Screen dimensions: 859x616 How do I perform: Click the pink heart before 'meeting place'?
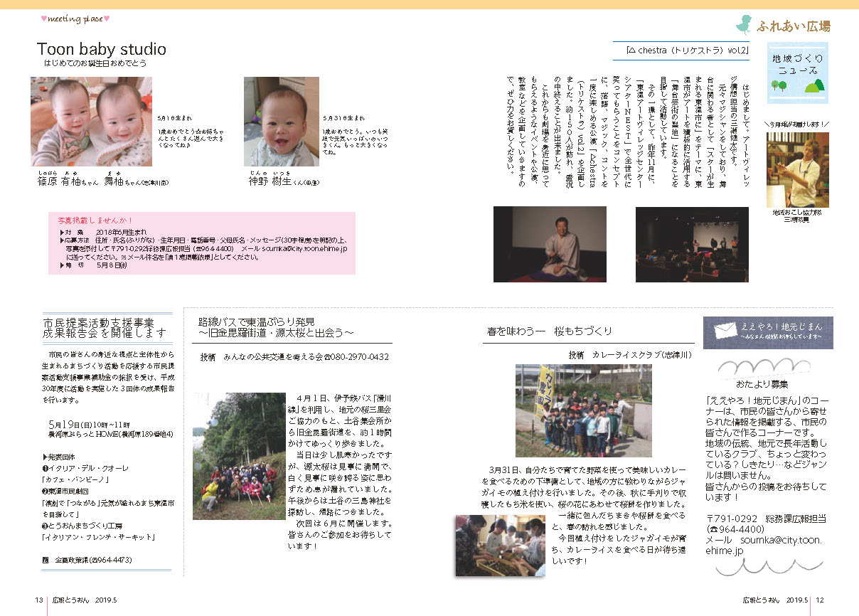click(x=43, y=18)
